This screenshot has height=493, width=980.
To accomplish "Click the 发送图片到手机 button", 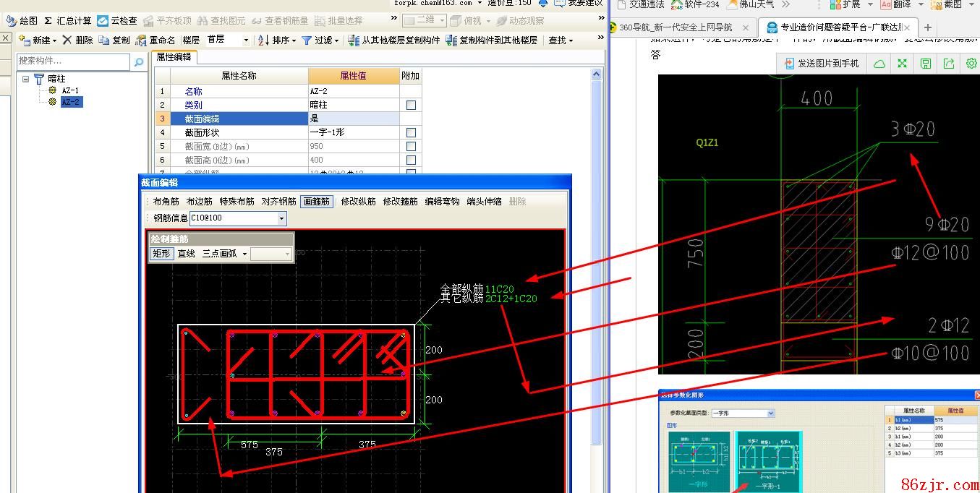I will pos(821,64).
